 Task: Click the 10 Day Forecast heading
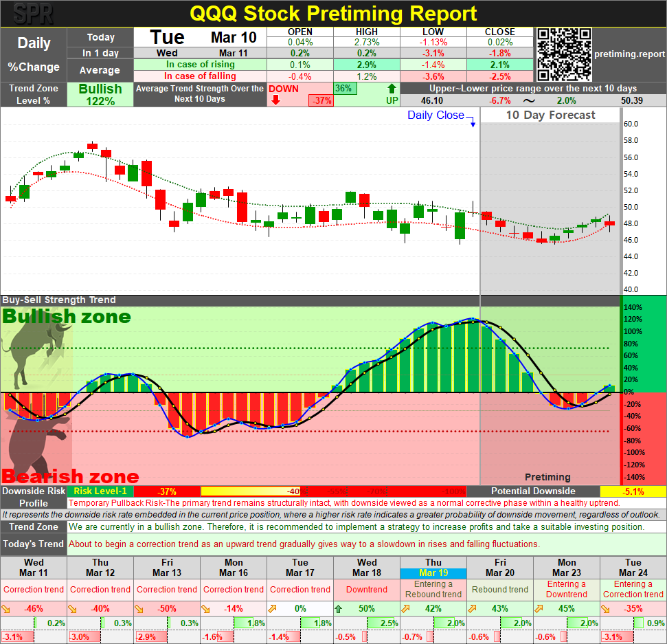pos(550,115)
